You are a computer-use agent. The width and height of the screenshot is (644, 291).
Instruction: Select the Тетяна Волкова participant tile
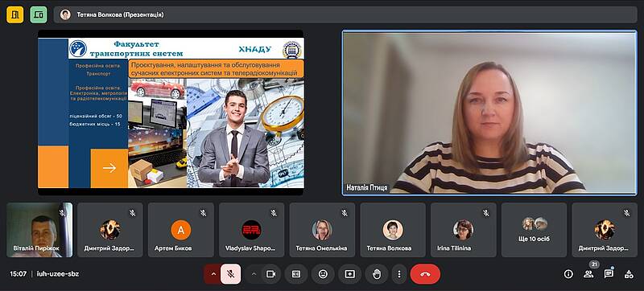coord(393,230)
